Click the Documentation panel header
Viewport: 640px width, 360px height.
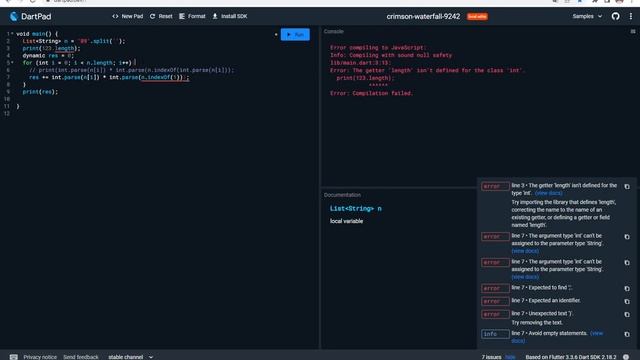pos(342,195)
